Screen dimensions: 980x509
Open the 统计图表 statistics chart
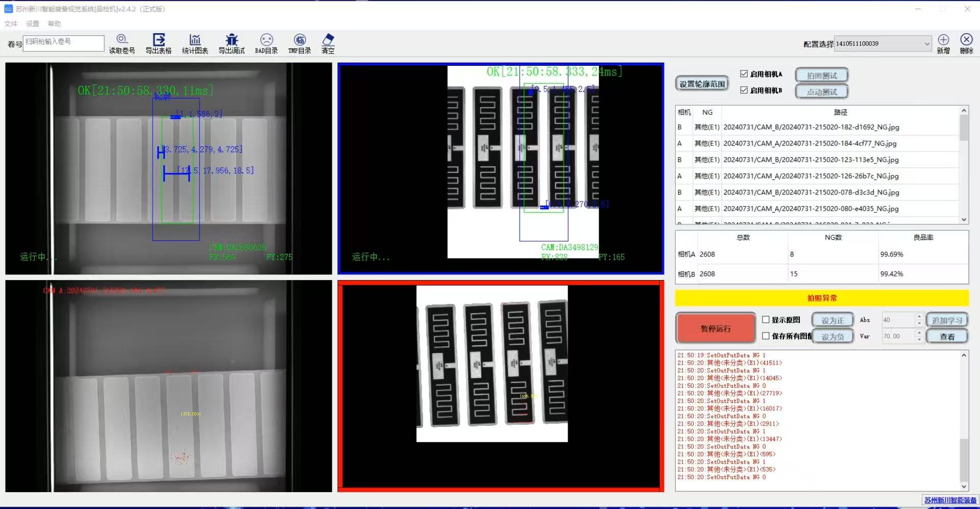[x=195, y=40]
